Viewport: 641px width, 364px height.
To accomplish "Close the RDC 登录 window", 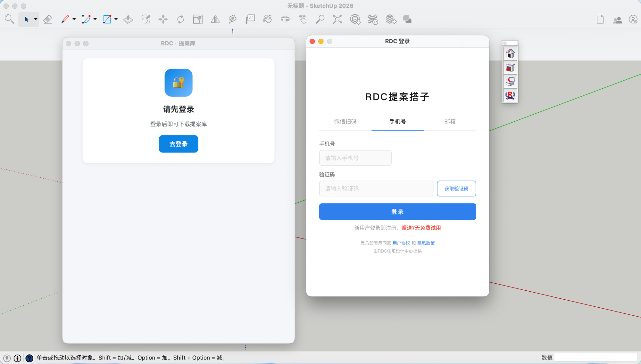I will (x=312, y=41).
